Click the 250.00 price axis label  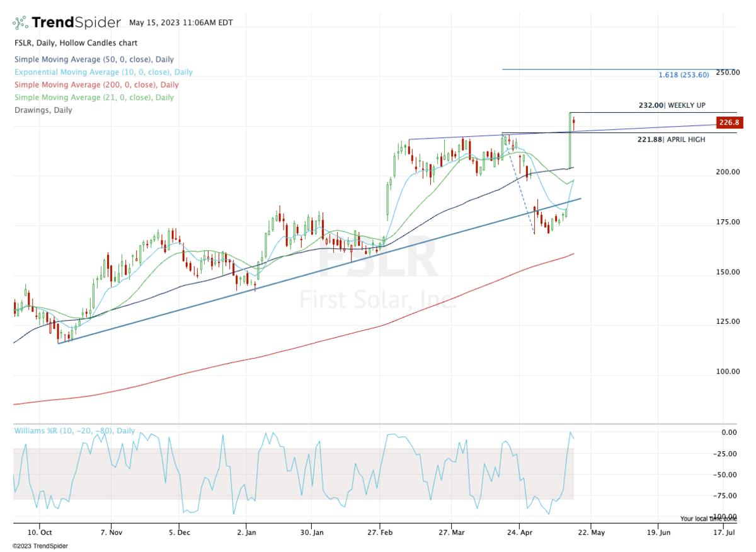tap(730, 72)
